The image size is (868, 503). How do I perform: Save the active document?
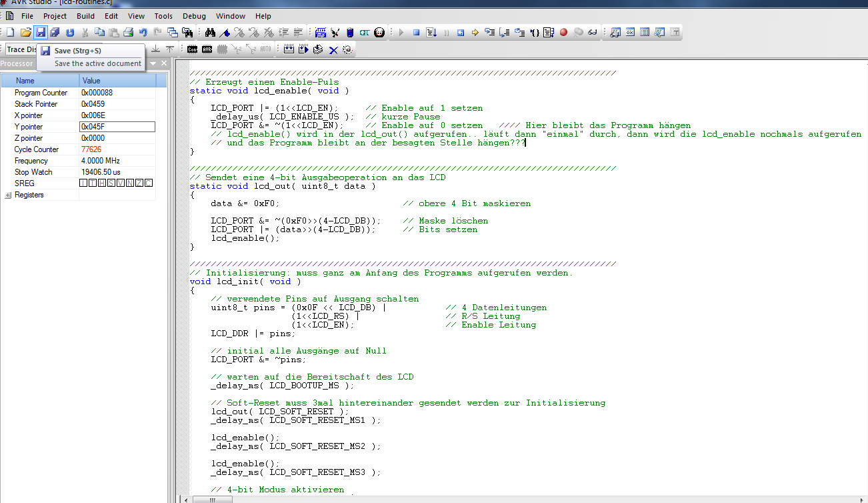[x=41, y=32]
